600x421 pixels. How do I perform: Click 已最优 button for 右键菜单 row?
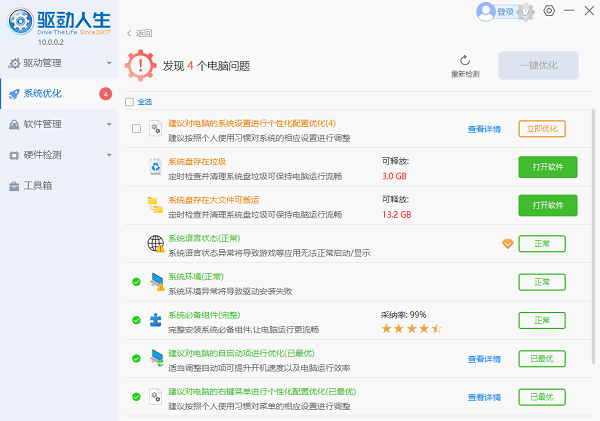click(x=542, y=397)
